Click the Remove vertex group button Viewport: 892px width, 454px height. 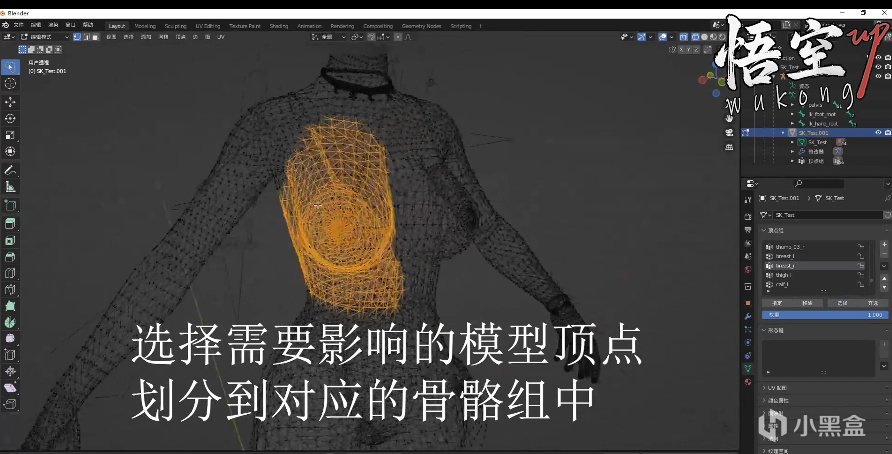point(807,303)
